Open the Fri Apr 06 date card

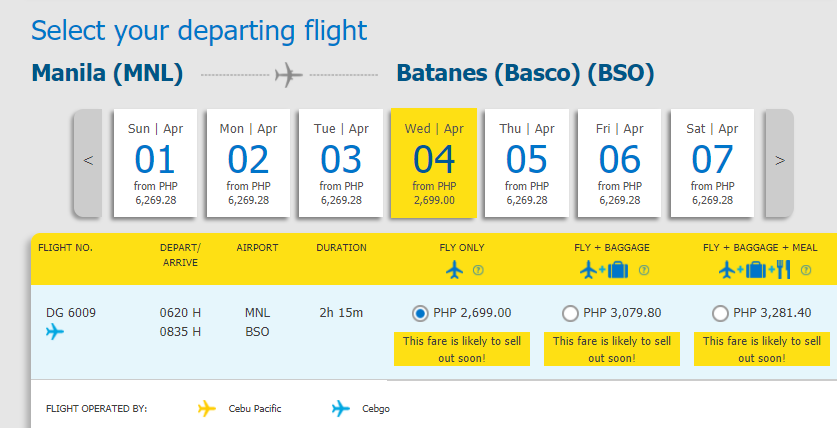[619, 162]
